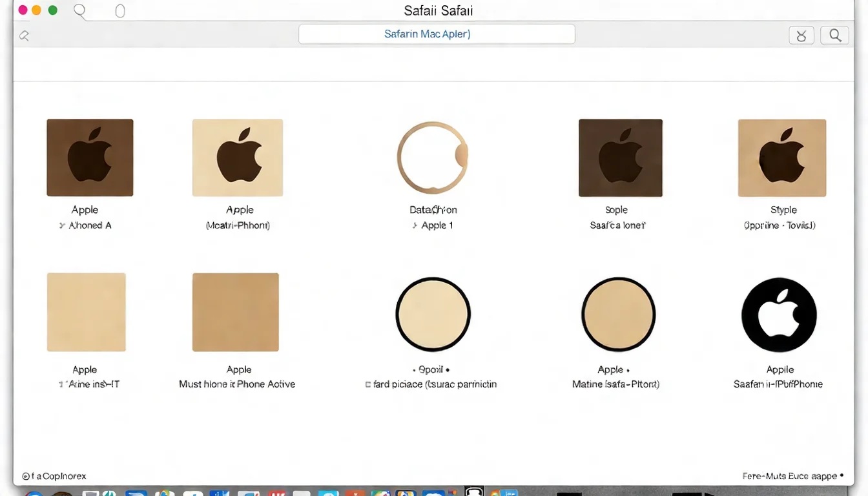Screen dimensions: 868x496
Task: Select the plain light beige square swatch
Action: (86, 312)
